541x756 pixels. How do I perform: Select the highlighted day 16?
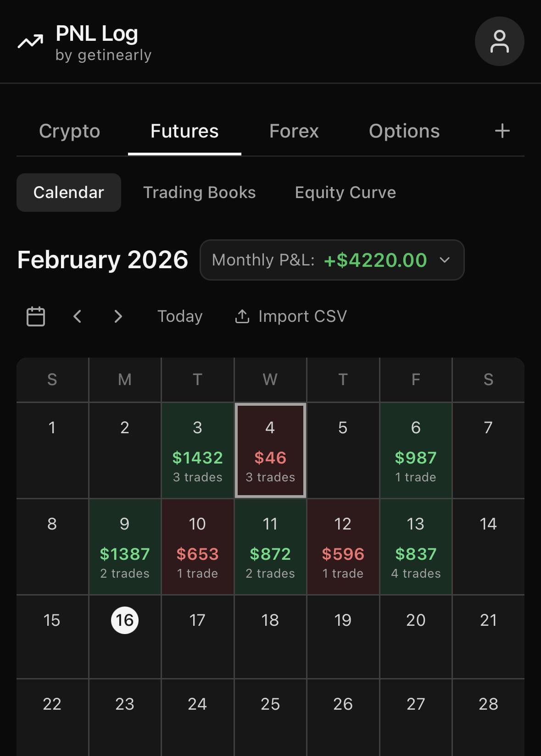point(125,620)
